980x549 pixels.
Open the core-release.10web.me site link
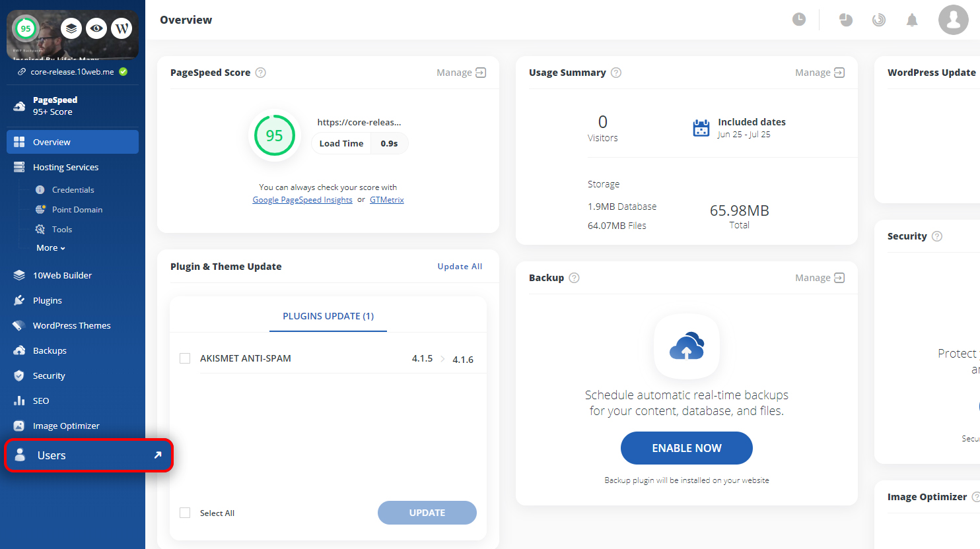72,72
